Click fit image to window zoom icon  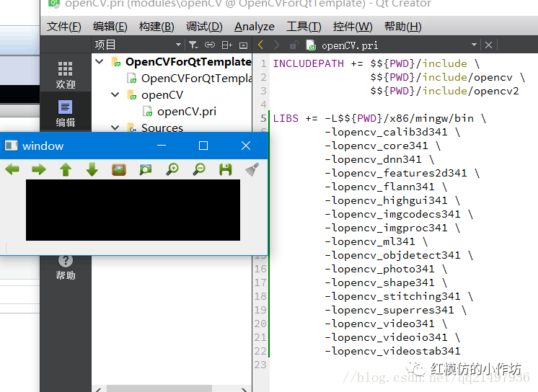click(146, 169)
